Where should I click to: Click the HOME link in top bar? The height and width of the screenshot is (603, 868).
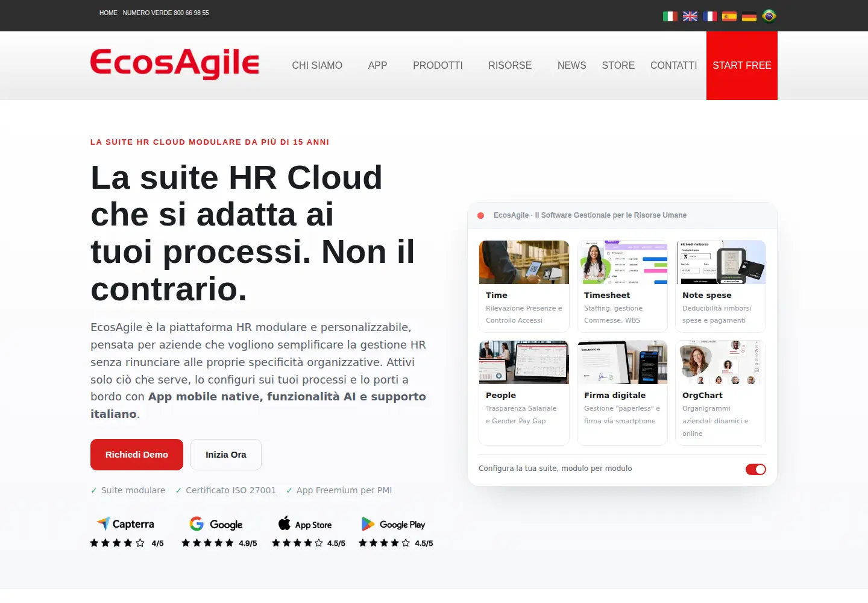pyautogui.click(x=108, y=13)
